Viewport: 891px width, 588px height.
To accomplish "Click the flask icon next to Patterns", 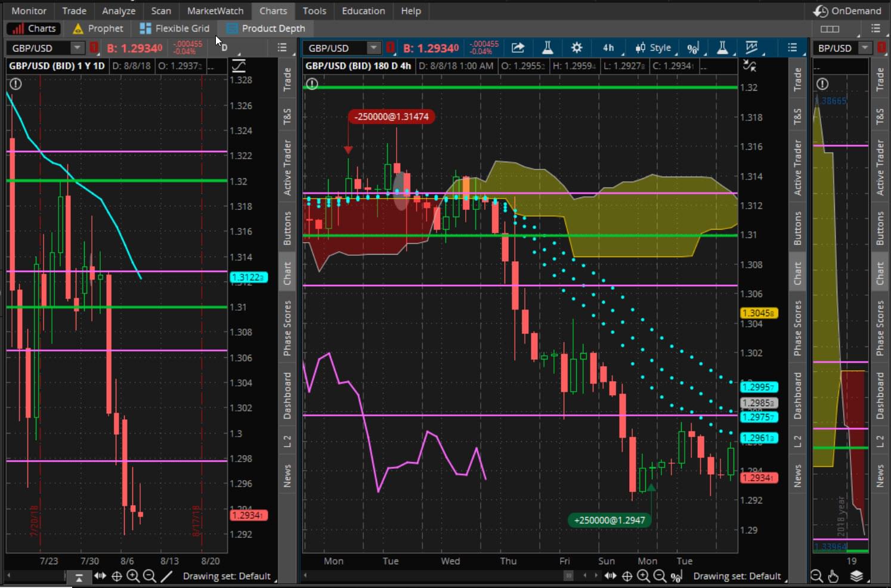I will click(722, 48).
